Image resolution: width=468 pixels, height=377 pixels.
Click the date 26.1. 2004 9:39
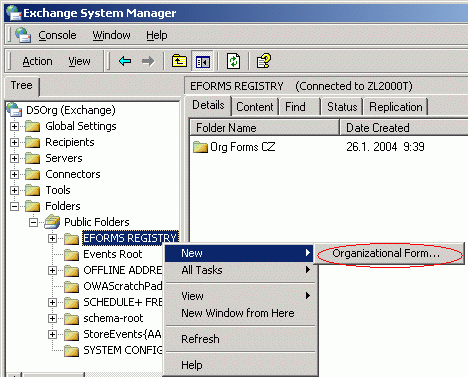coord(385,147)
